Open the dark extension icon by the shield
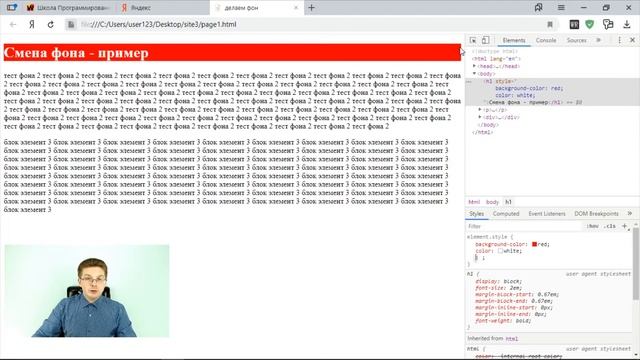This screenshot has height=360, width=640. pos(574,24)
